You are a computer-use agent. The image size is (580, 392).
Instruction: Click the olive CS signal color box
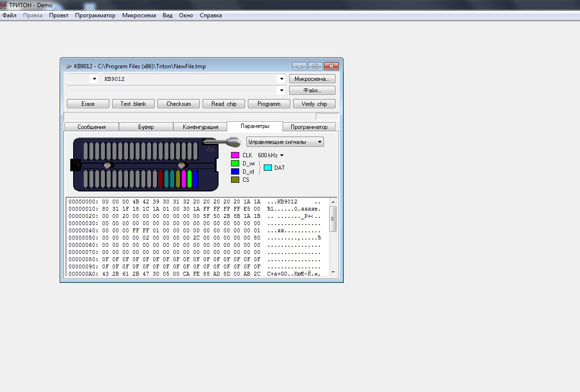235,179
